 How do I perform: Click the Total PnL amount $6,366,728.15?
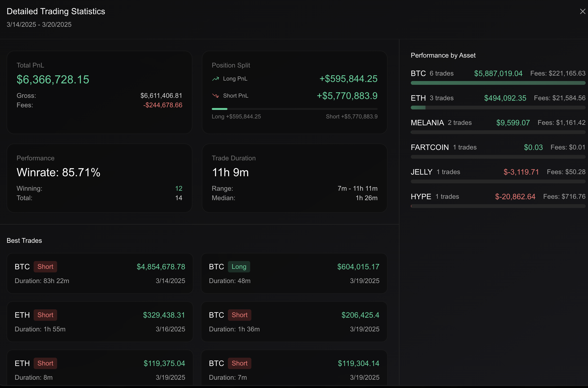coord(53,80)
